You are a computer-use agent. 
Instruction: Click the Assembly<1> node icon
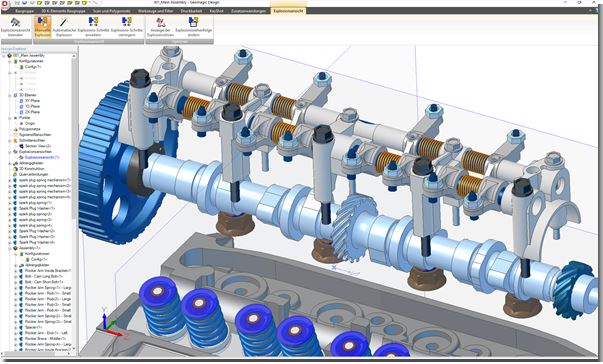16,248
